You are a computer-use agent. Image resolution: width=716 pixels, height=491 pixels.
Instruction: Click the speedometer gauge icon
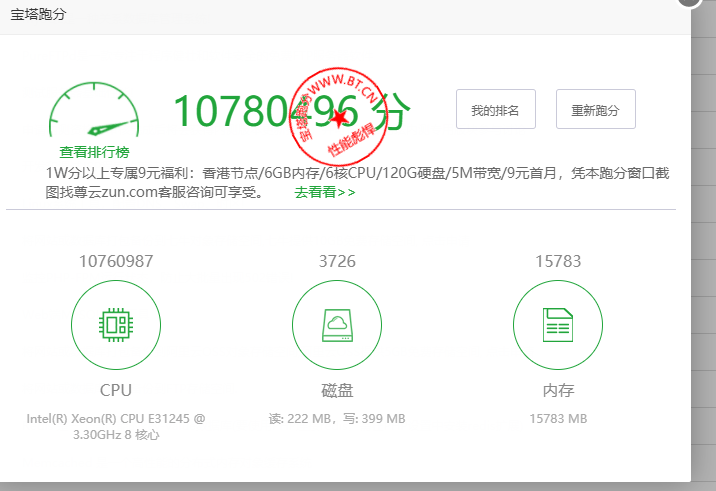(x=94, y=110)
